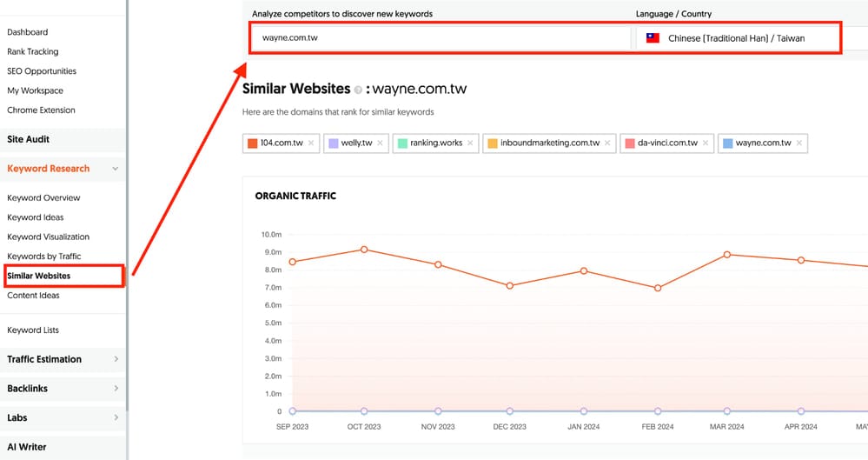Collapse the Keyword Research section
The image size is (868, 460).
[116, 169]
